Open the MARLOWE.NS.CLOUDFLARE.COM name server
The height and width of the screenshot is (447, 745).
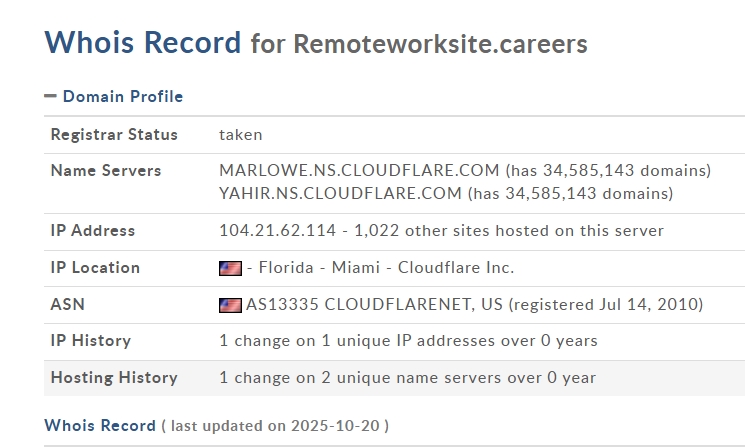pyautogui.click(x=359, y=171)
